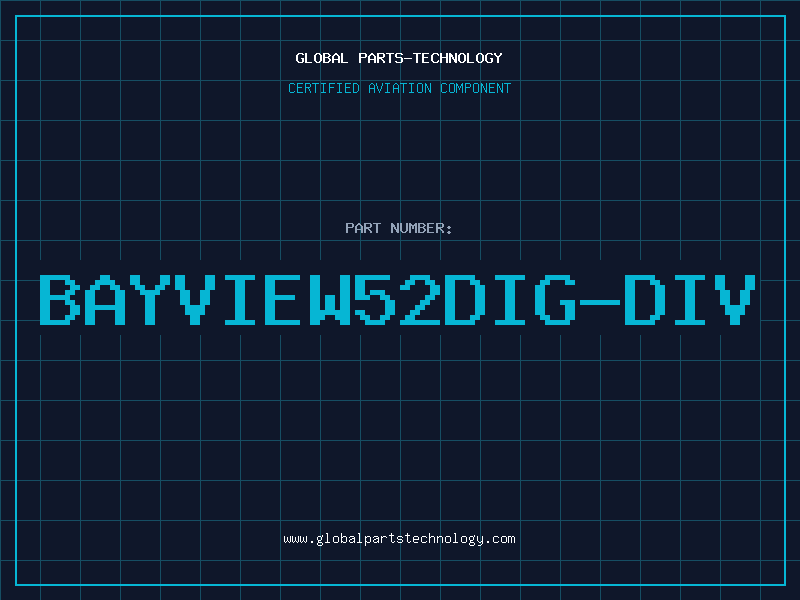Select the part number BAYVIEW52DIG-DIV
The image size is (800, 600).
click(x=397, y=300)
